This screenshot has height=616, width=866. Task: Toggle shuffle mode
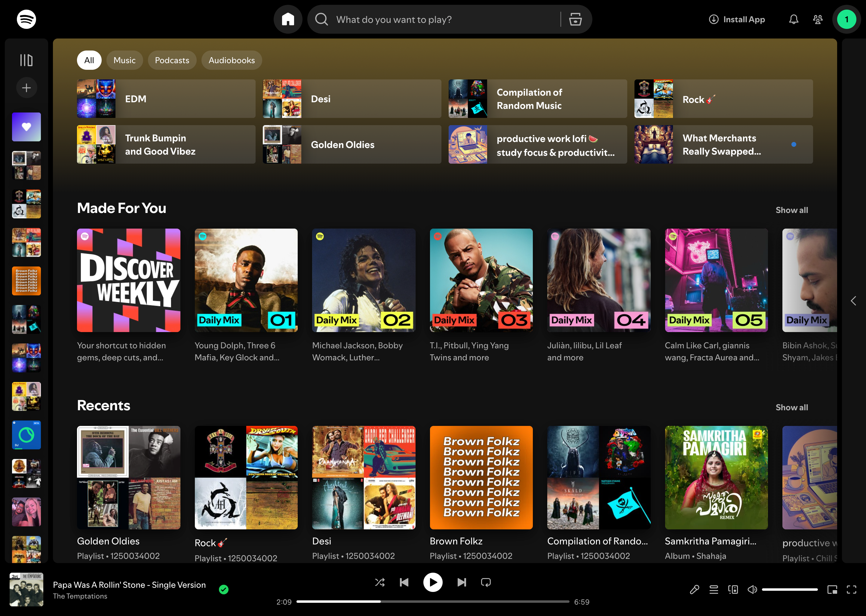click(380, 582)
